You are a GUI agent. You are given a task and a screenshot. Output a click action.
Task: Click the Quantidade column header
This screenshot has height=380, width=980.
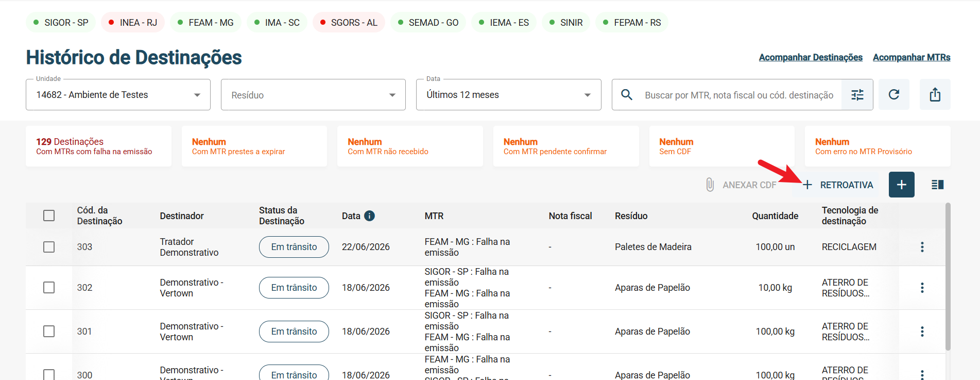pyautogui.click(x=775, y=216)
